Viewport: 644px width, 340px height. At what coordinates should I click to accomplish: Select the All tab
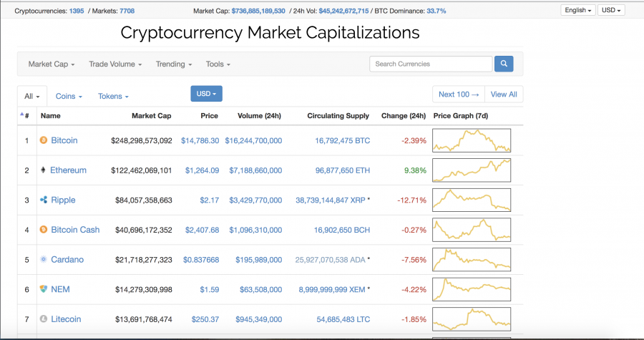tap(32, 96)
